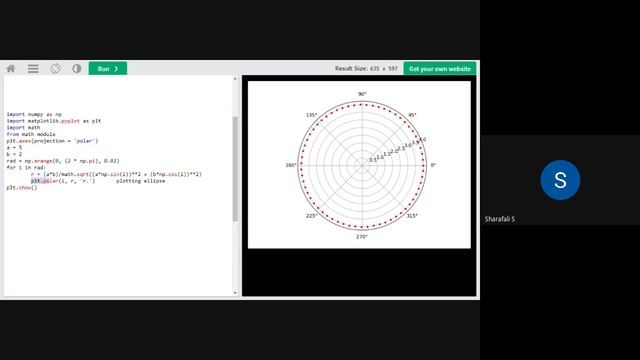The height and width of the screenshot is (360, 640).
Task: Click the 180° label on polar plot
Action: coord(291,165)
